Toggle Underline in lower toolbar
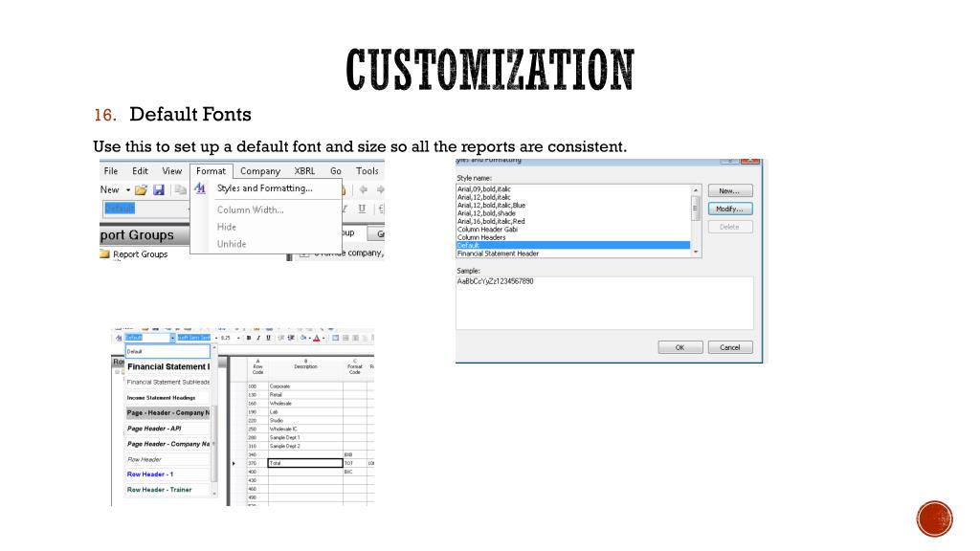Image resolution: width=980 pixels, height=551 pixels. click(268, 338)
